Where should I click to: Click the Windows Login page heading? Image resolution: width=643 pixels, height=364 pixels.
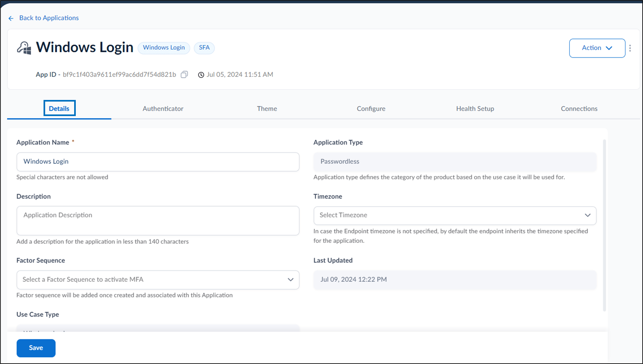(x=84, y=47)
